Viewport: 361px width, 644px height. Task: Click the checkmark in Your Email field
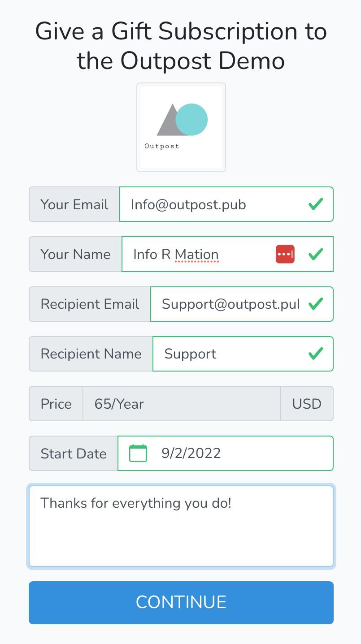point(316,204)
